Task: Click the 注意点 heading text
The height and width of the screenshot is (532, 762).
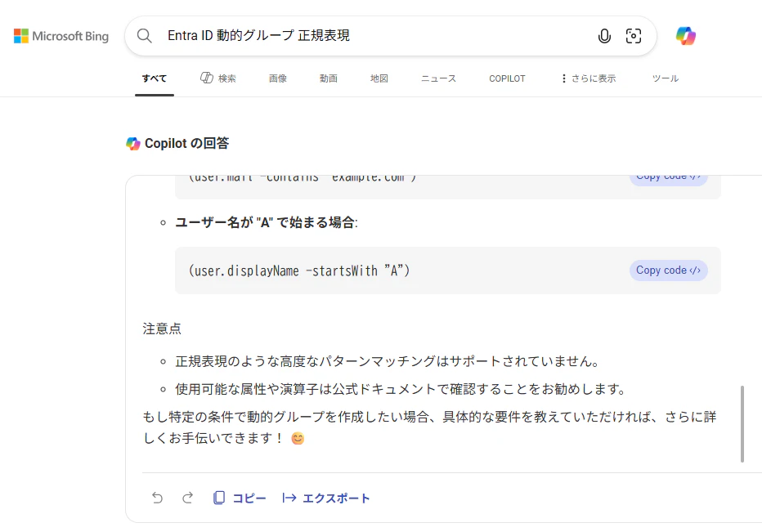Action: 162,329
